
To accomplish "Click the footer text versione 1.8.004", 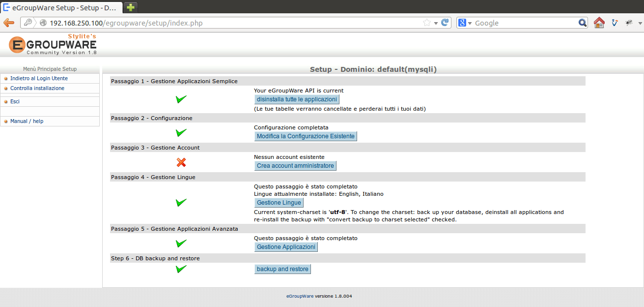I will pyautogui.click(x=333, y=296).
